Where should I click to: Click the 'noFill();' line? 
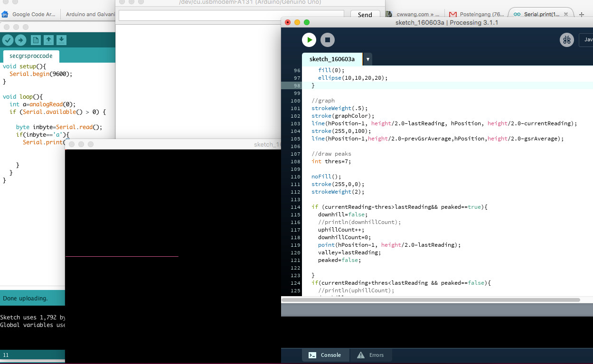pos(326,177)
